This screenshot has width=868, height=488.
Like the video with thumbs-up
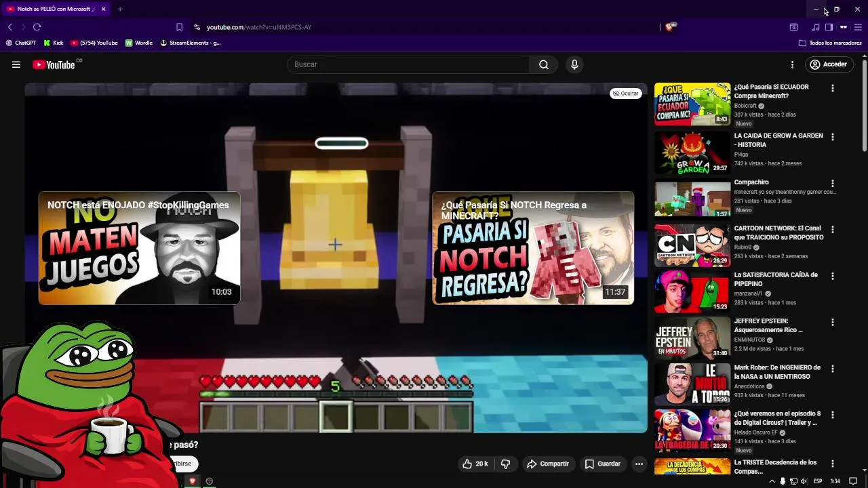click(x=474, y=464)
